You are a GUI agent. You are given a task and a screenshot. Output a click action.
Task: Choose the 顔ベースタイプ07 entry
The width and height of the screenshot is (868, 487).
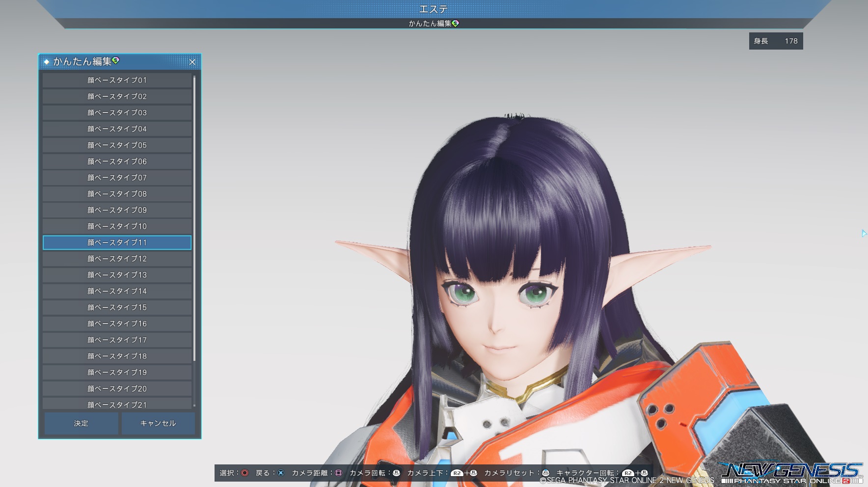click(117, 177)
